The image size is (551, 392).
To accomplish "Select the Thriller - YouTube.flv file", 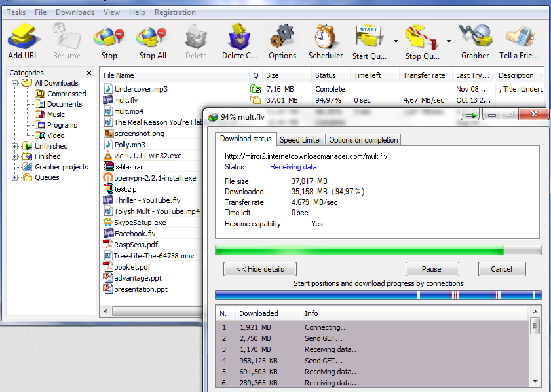I will click(147, 200).
